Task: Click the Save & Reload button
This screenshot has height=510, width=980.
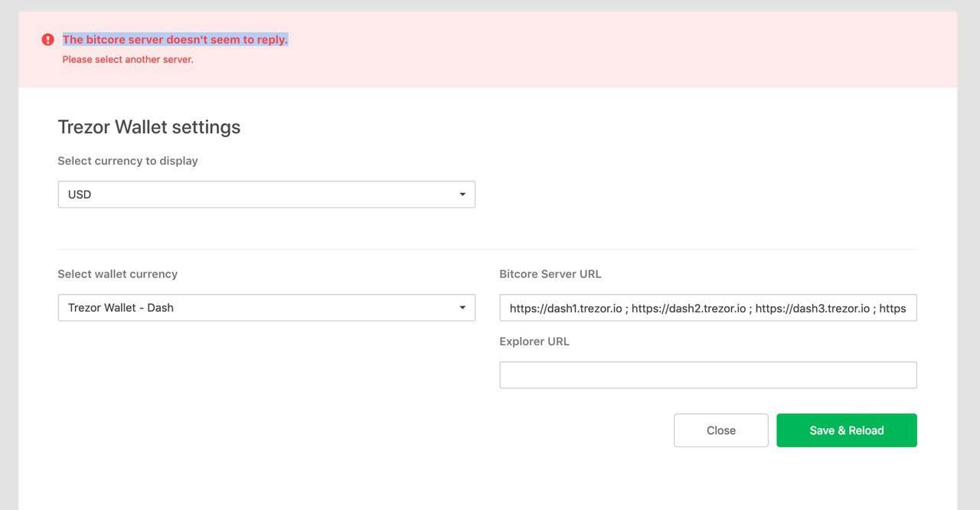Action: [x=847, y=430]
